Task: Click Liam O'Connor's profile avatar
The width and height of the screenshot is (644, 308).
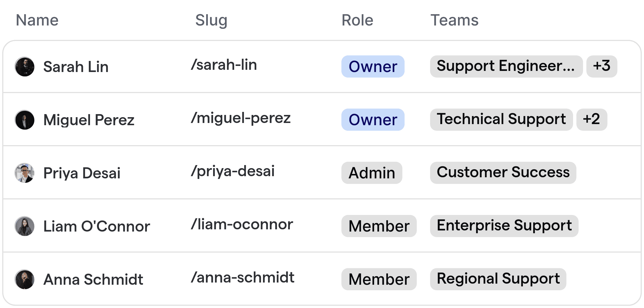Action: pos(24,226)
